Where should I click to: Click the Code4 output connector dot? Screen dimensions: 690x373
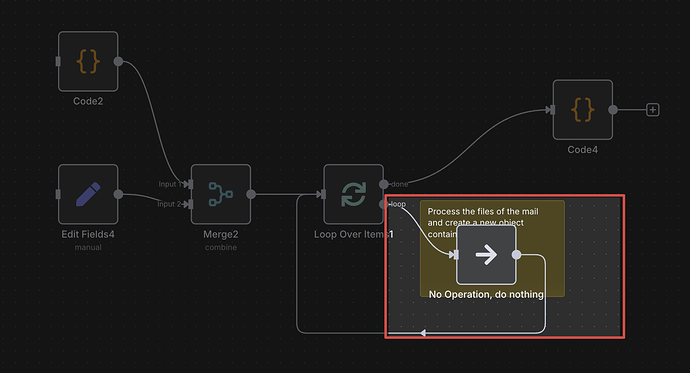pyautogui.click(x=613, y=110)
